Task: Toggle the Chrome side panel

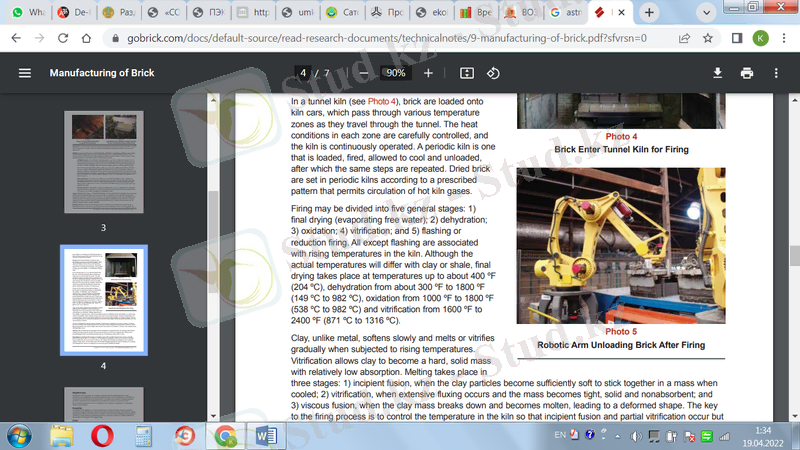Action: click(737, 38)
